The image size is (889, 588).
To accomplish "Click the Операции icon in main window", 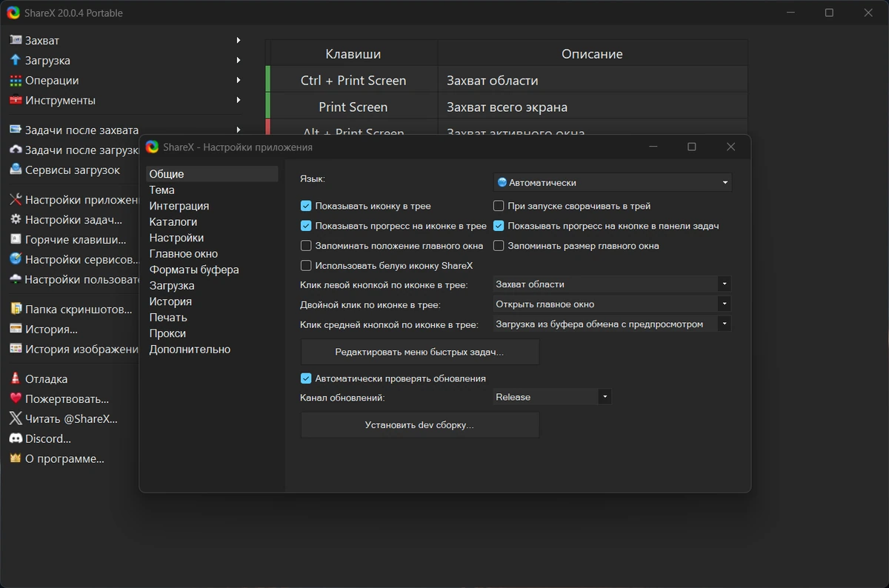I will pyautogui.click(x=16, y=80).
